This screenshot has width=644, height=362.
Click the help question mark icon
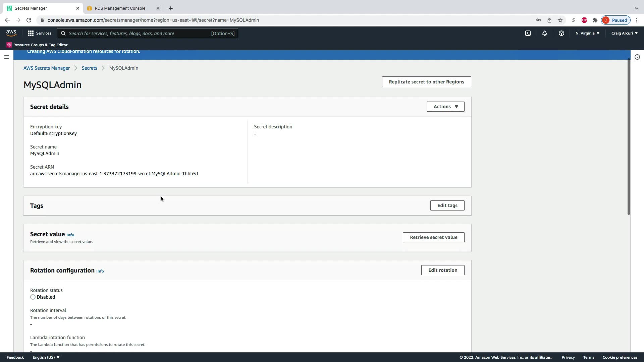click(x=561, y=33)
